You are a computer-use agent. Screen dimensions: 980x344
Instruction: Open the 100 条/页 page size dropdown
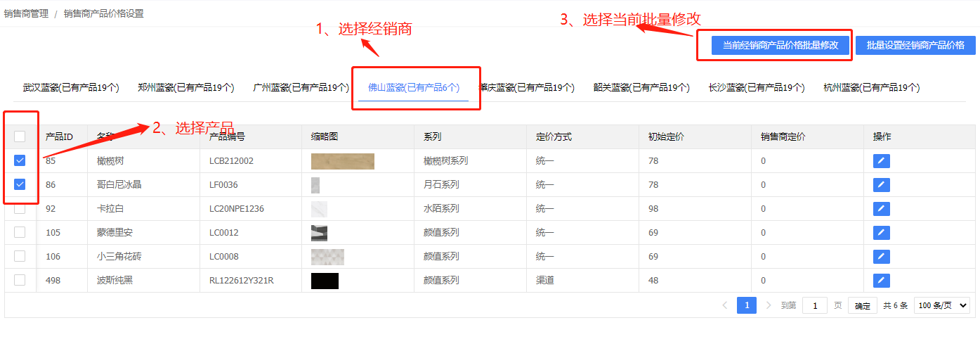click(x=942, y=305)
